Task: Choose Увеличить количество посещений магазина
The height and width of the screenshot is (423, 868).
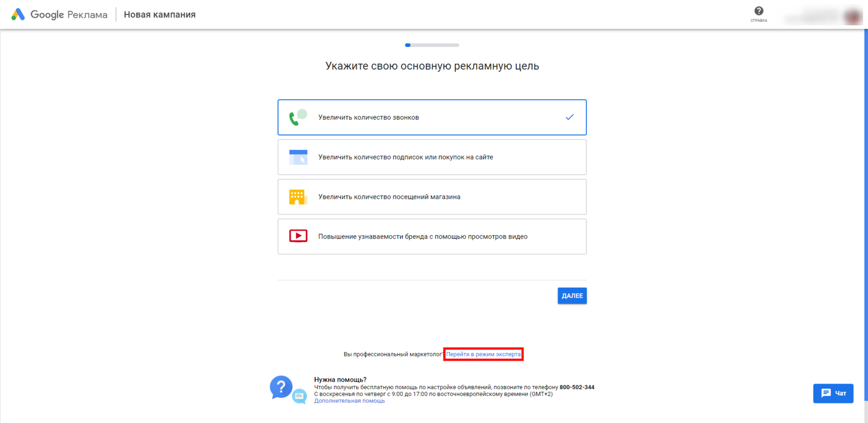Action: coord(432,197)
